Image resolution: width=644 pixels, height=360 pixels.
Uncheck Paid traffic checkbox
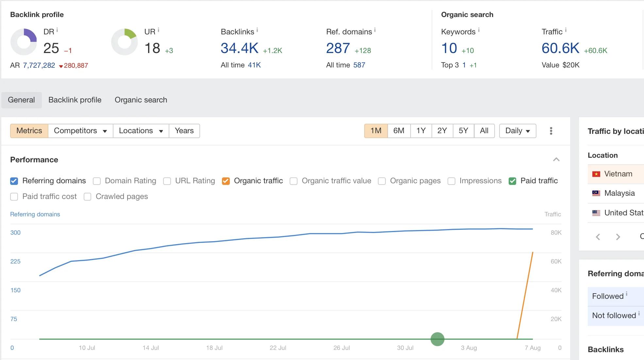[513, 181]
